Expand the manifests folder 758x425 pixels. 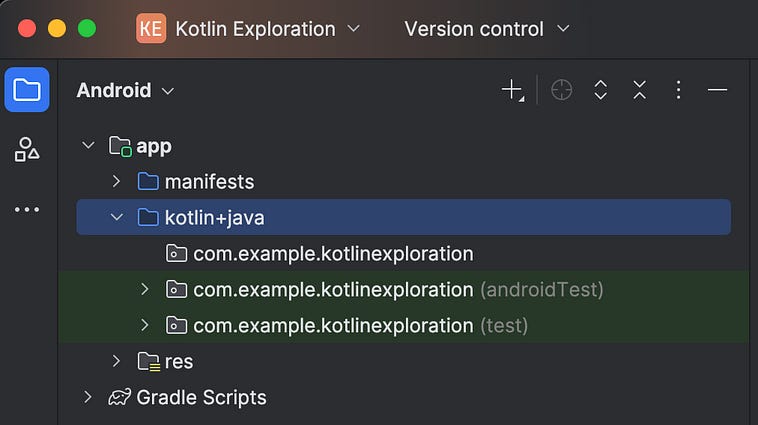pos(117,181)
